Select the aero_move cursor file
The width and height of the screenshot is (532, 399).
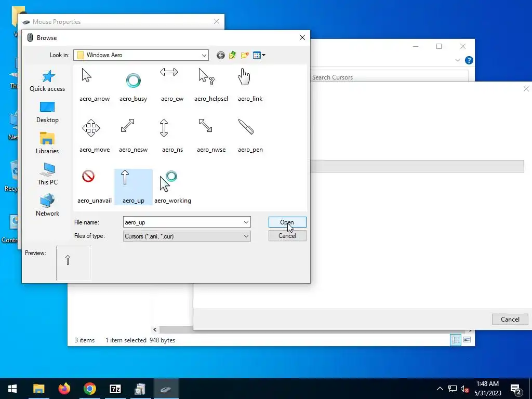[95, 136]
